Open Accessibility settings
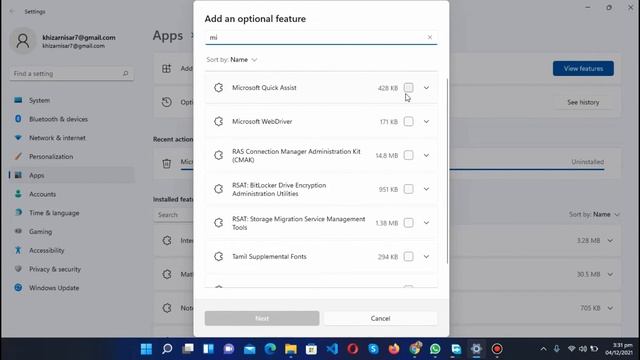This screenshot has height=360, width=640. (x=71, y=251)
